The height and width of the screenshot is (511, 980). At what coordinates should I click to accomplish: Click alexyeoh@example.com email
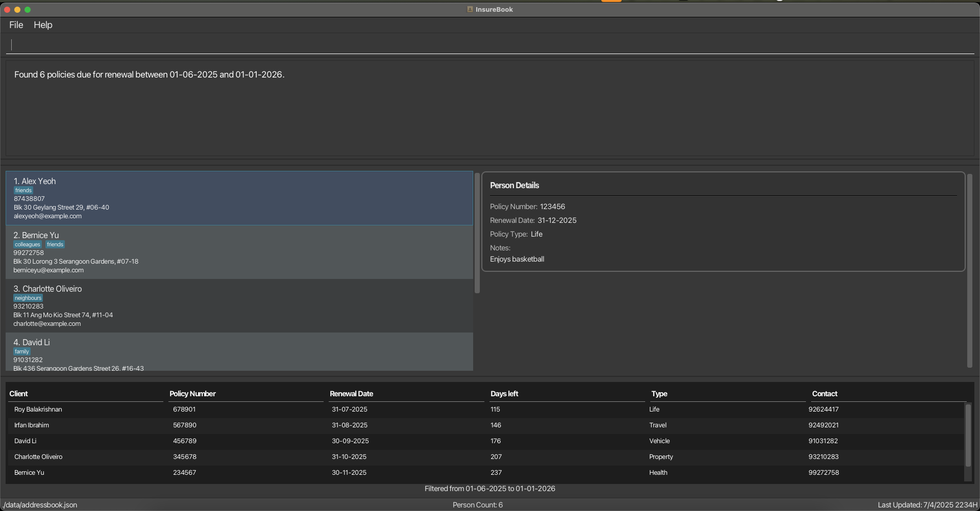tap(47, 216)
